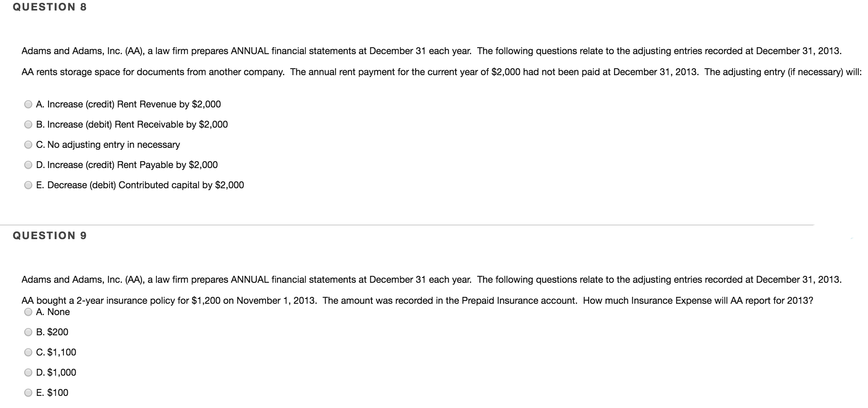
Task: Click the Rent Receivable answer label text
Action: [132, 124]
